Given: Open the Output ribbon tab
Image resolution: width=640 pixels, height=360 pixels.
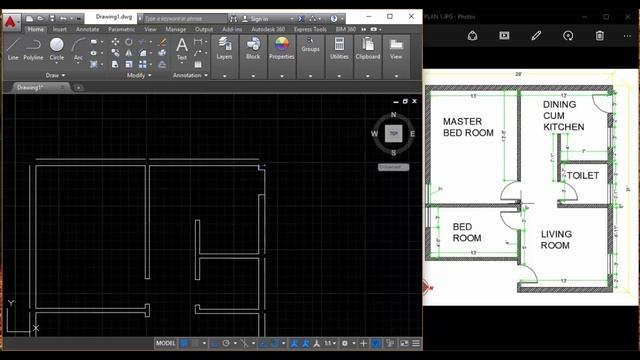Looking at the screenshot, I should tap(204, 29).
